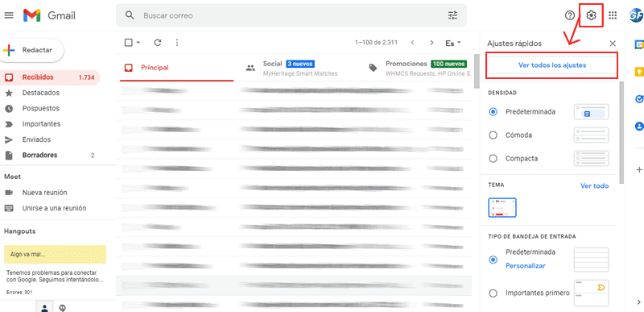Click the Algo va mal warning

tap(55, 255)
